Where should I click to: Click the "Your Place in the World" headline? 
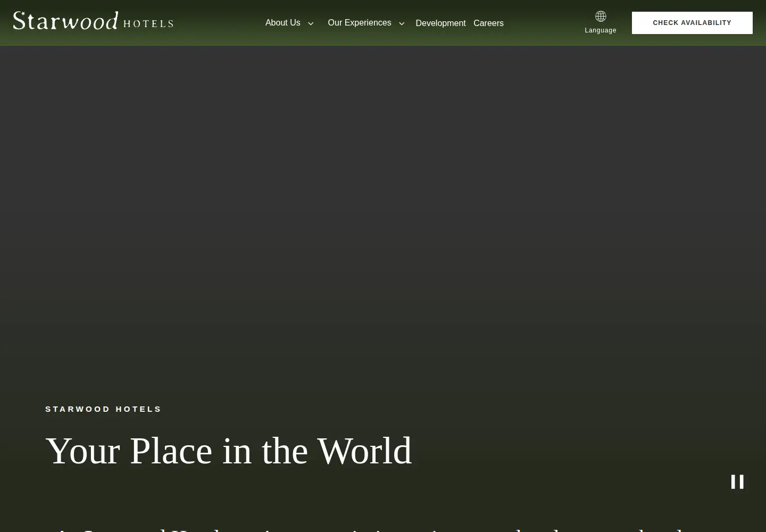point(229,451)
